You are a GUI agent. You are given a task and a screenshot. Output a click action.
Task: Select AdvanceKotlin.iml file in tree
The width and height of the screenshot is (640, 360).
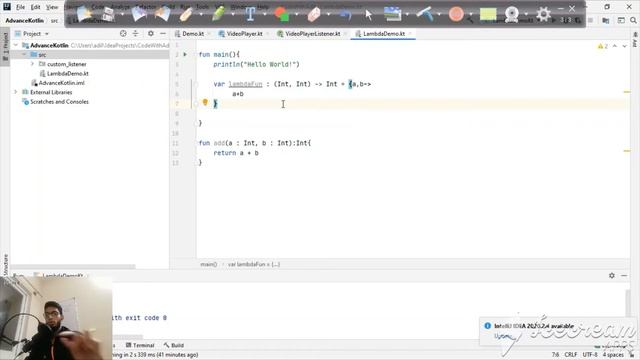pos(62,83)
